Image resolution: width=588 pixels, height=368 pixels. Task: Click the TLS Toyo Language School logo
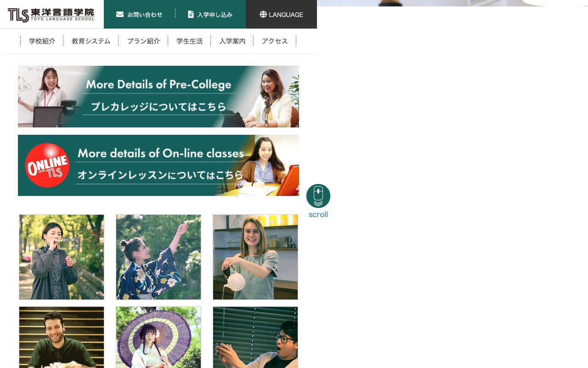51,14
